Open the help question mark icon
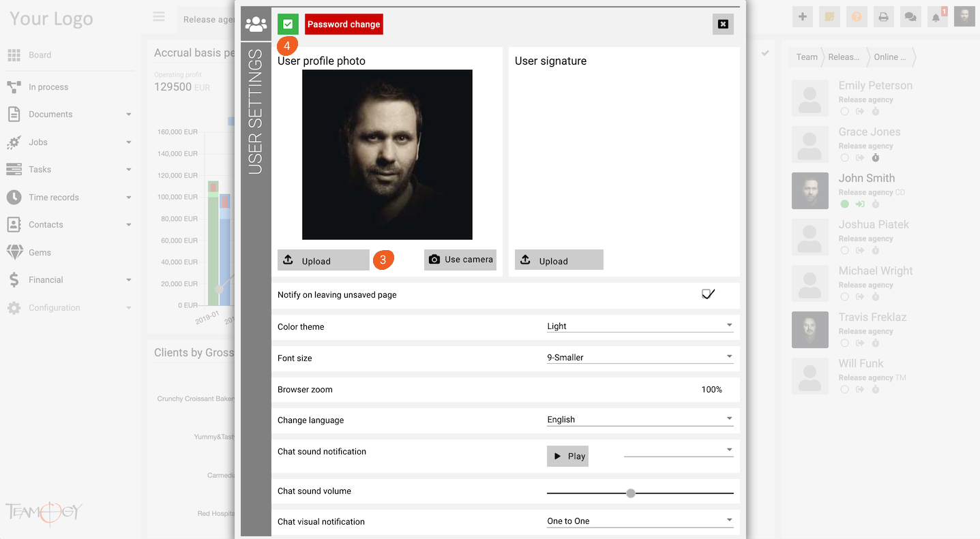Image resolution: width=980 pixels, height=539 pixels. coord(857,17)
